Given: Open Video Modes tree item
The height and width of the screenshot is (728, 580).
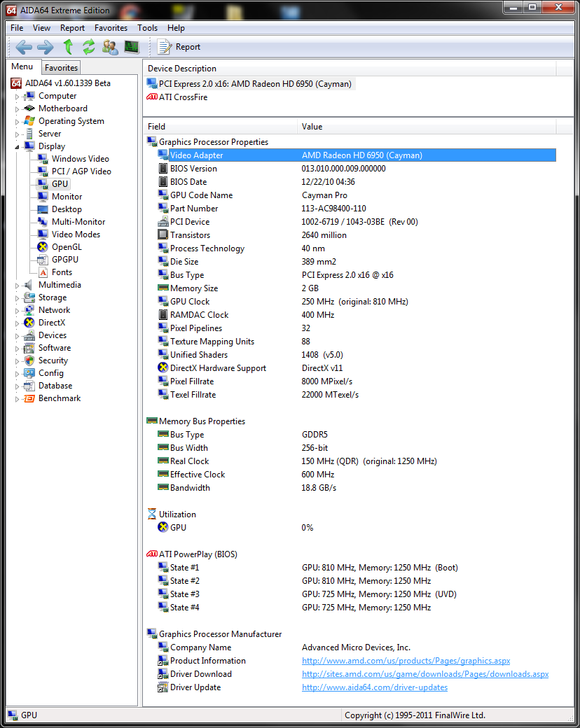Looking at the screenshot, I should [x=76, y=234].
